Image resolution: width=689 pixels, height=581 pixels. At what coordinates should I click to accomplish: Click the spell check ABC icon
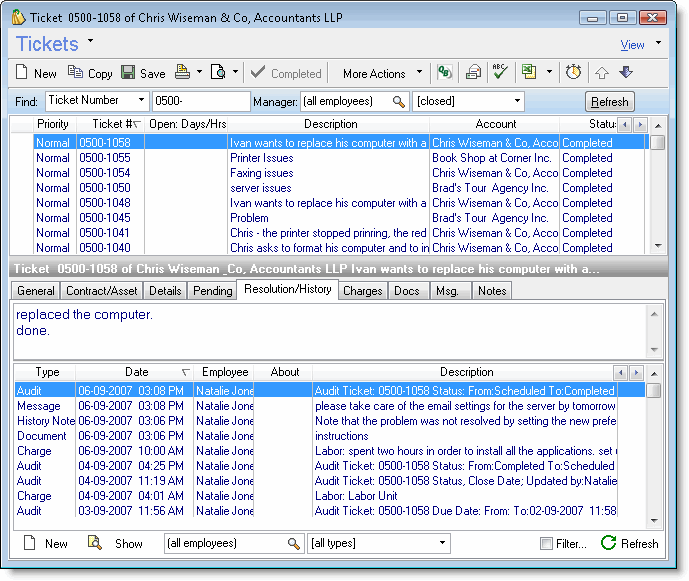click(501, 73)
